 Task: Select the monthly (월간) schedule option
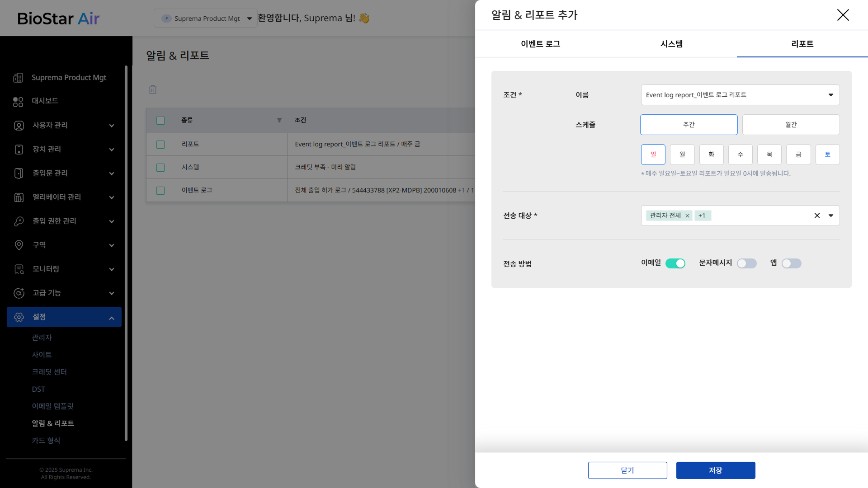[791, 125]
